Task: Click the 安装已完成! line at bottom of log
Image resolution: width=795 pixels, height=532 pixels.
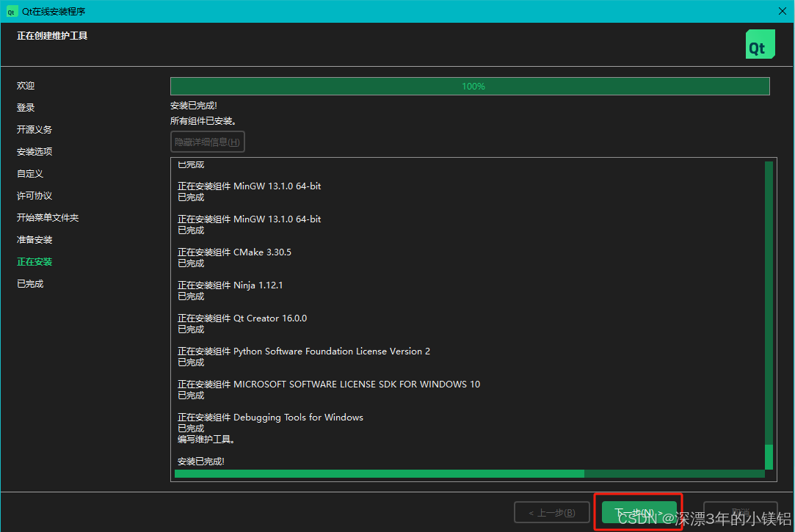Action: (x=201, y=462)
